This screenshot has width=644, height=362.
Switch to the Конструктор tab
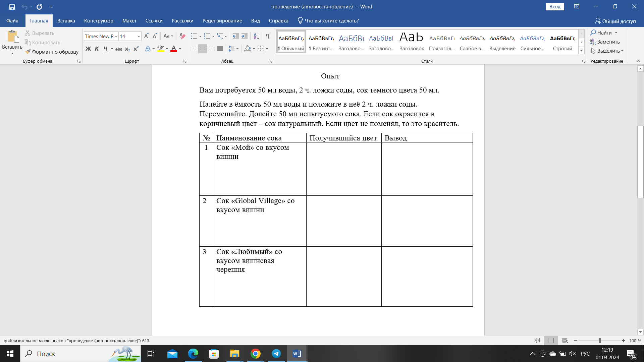(x=99, y=21)
